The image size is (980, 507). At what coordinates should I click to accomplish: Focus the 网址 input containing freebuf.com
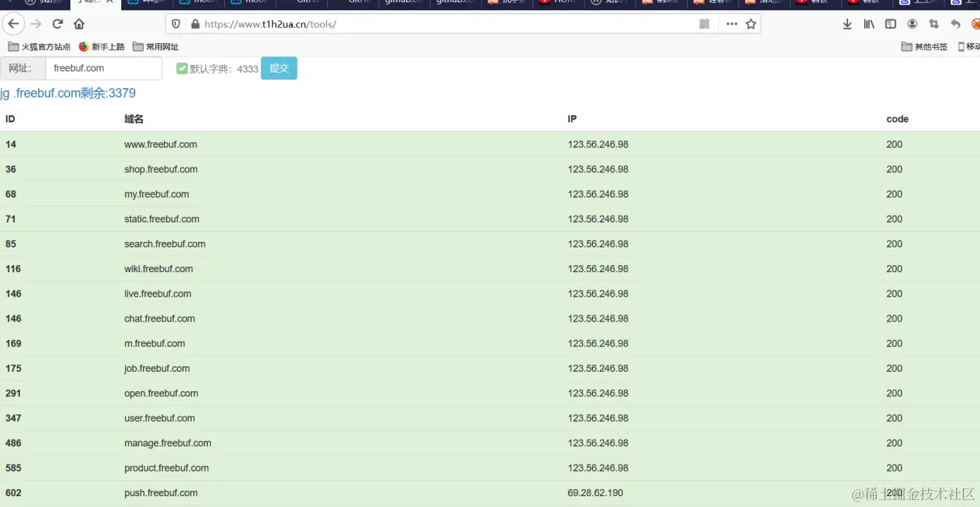pos(104,68)
